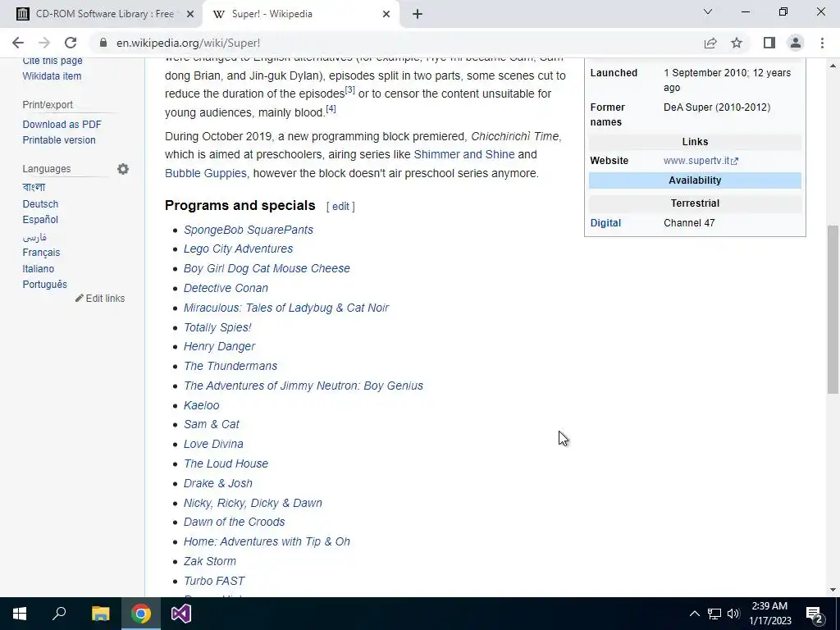Open the Wikidata item link
The image size is (840, 630).
tap(52, 76)
